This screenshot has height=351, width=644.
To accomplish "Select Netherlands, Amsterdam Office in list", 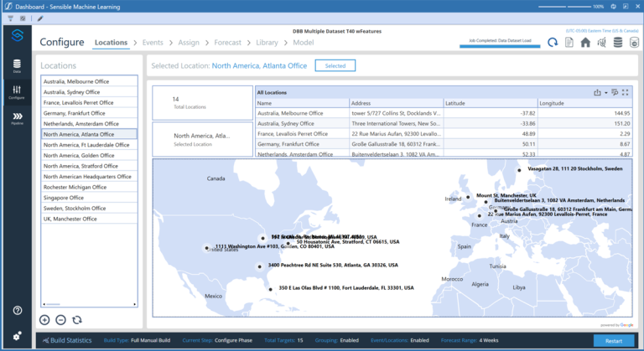I will [89, 124].
